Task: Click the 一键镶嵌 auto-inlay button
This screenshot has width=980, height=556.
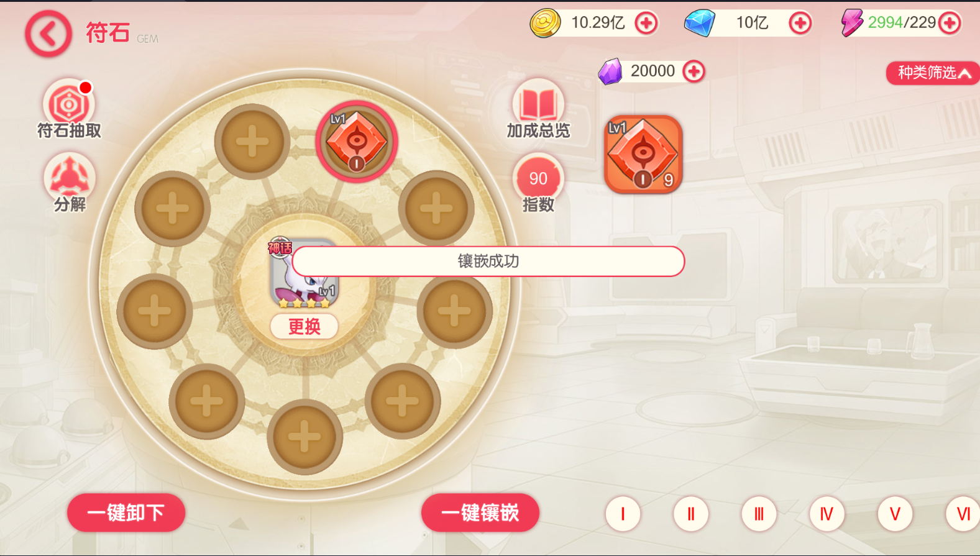Action: tap(480, 513)
